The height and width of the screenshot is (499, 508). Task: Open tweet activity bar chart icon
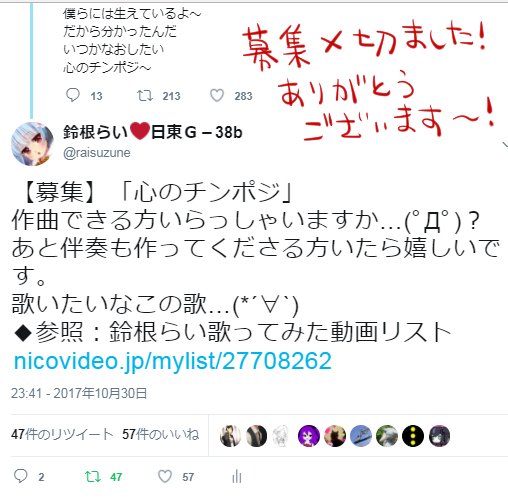click(237, 476)
